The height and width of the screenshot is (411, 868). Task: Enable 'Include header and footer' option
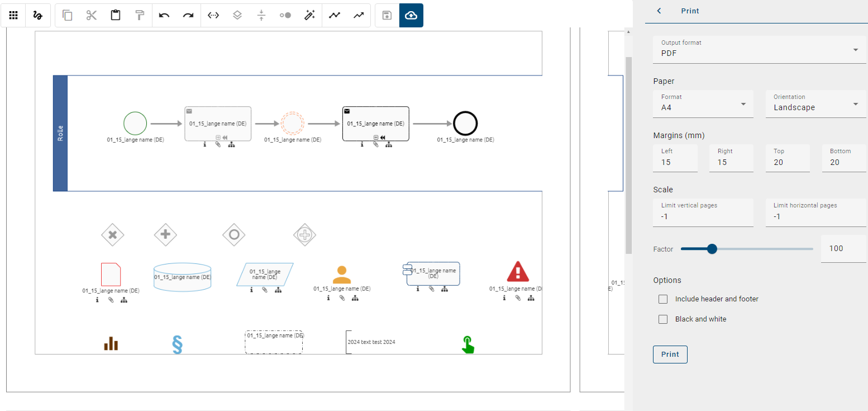tap(663, 299)
